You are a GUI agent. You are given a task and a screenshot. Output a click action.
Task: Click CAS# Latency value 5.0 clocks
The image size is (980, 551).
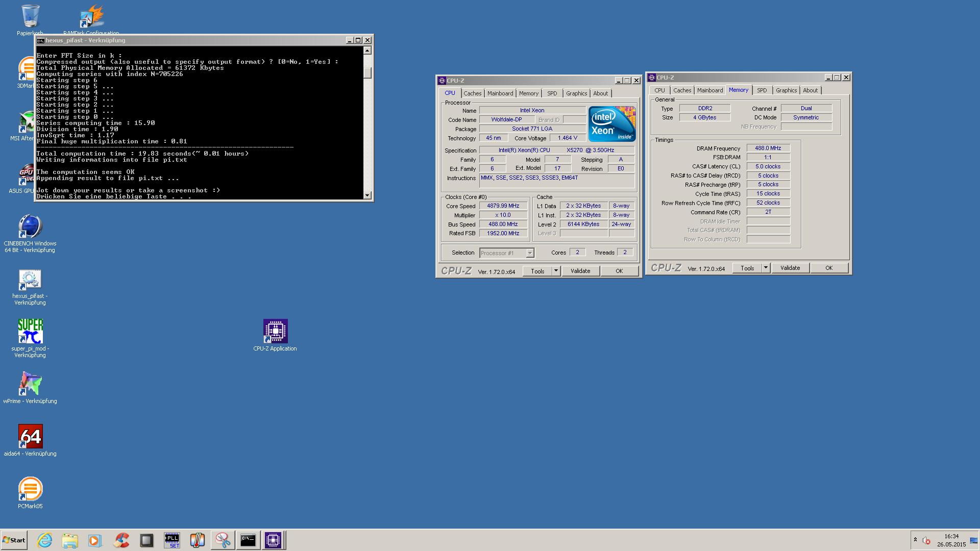pyautogui.click(x=768, y=166)
